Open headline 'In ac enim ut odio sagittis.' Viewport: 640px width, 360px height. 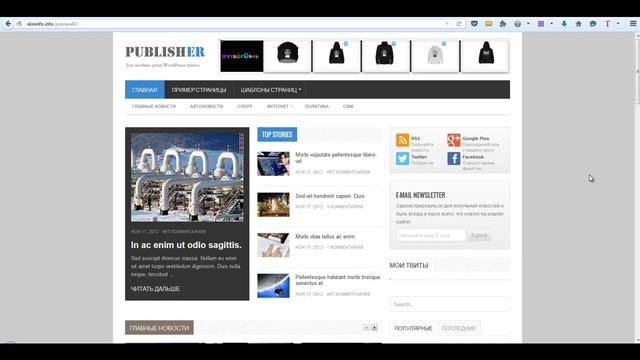coord(186,245)
